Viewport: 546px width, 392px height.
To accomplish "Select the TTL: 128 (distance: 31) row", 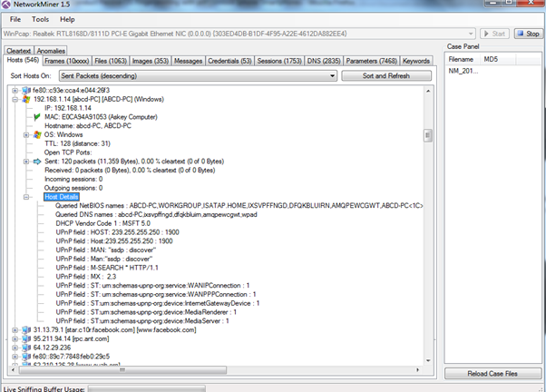I will (77, 143).
